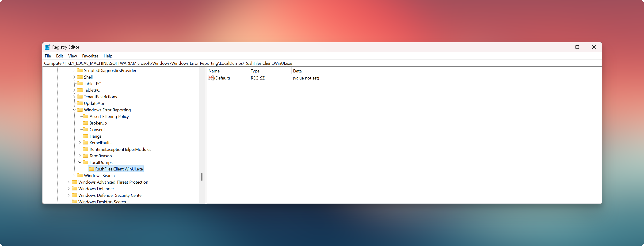Open the Edit menu
644x246 pixels.
coord(60,56)
